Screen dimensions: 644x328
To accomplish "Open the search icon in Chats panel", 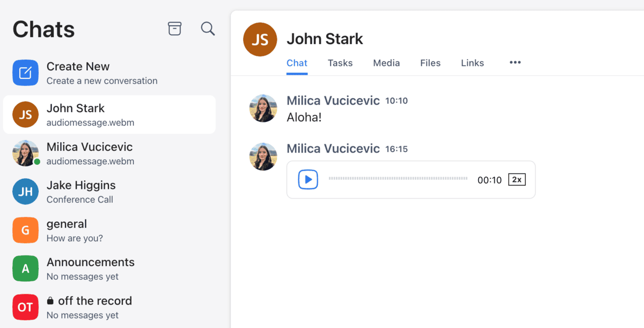I will point(208,29).
